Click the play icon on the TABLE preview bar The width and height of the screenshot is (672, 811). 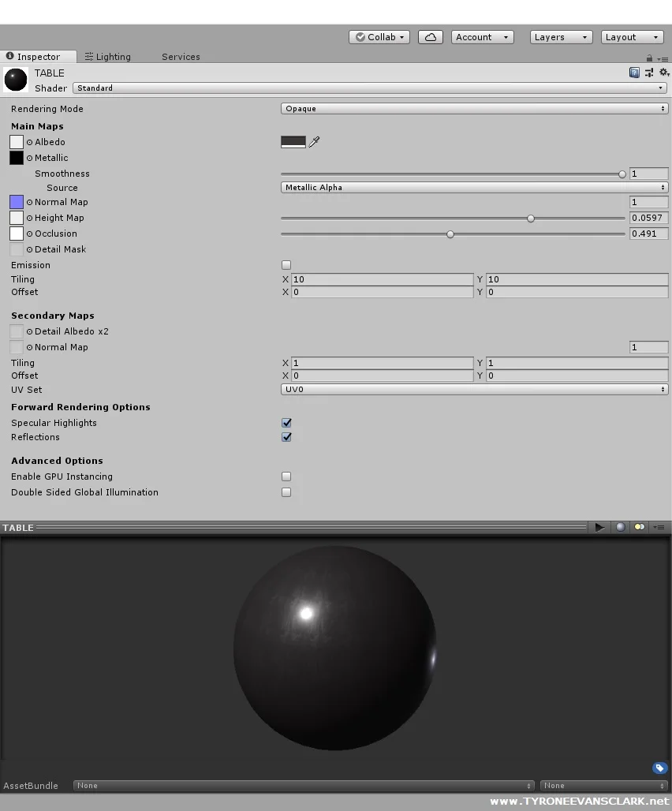tap(599, 527)
